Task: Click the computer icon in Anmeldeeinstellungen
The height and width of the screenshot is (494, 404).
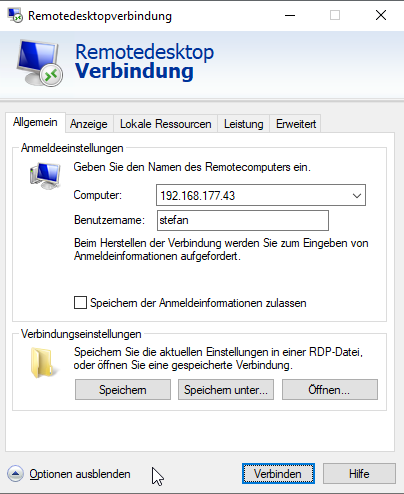Action: (45, 176)
